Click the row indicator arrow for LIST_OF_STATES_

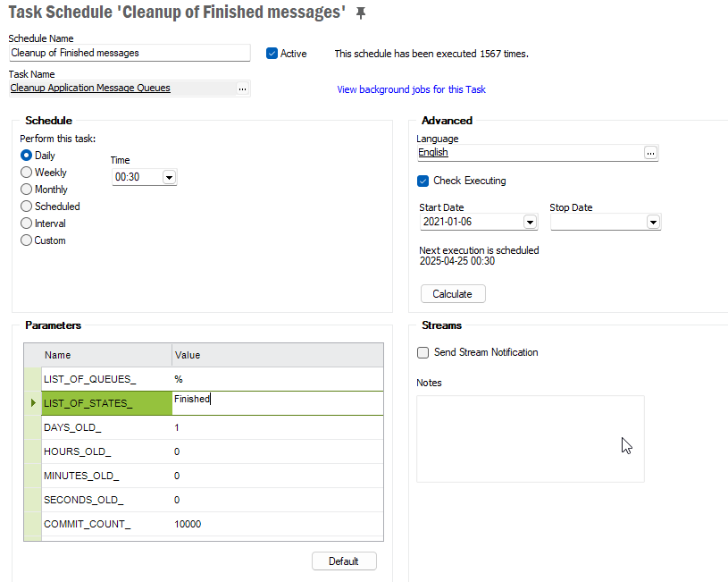tap(33, 403)
